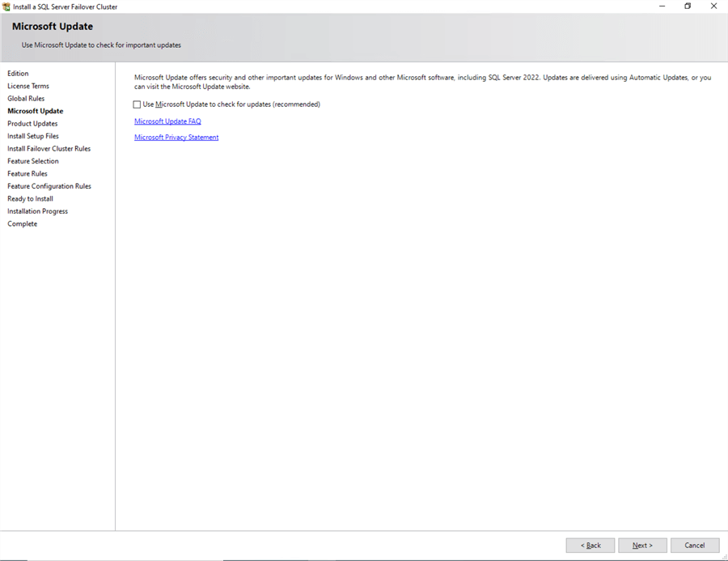Viewport: 728px width, 561px height.
Task: Close the setup window
Action: coord(714,6)
